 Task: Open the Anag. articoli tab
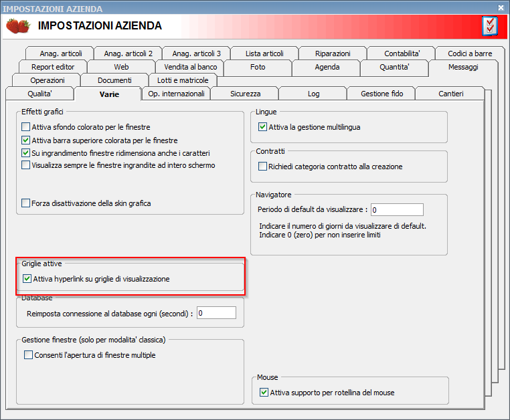click(60, 54)
